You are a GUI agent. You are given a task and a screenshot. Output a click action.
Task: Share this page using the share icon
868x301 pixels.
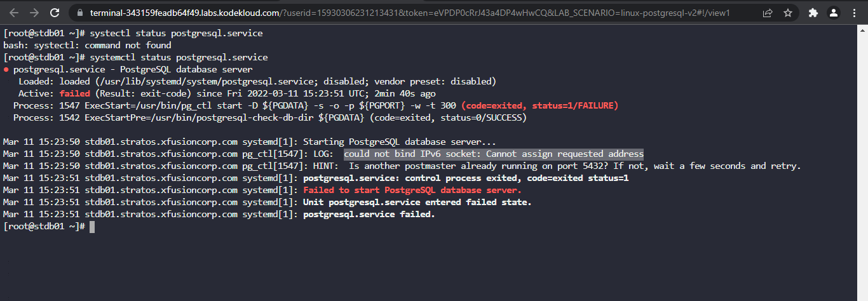pyautogui.click(x=768, y=13)
